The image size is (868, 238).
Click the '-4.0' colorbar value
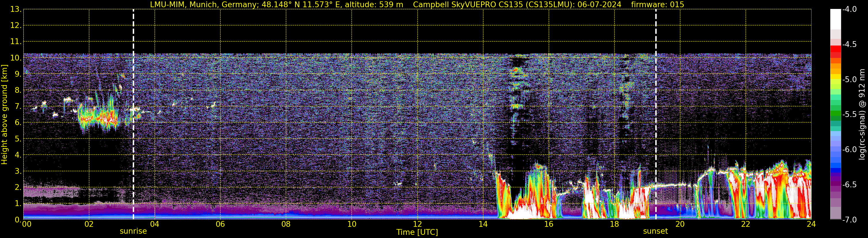click(850, 10)
